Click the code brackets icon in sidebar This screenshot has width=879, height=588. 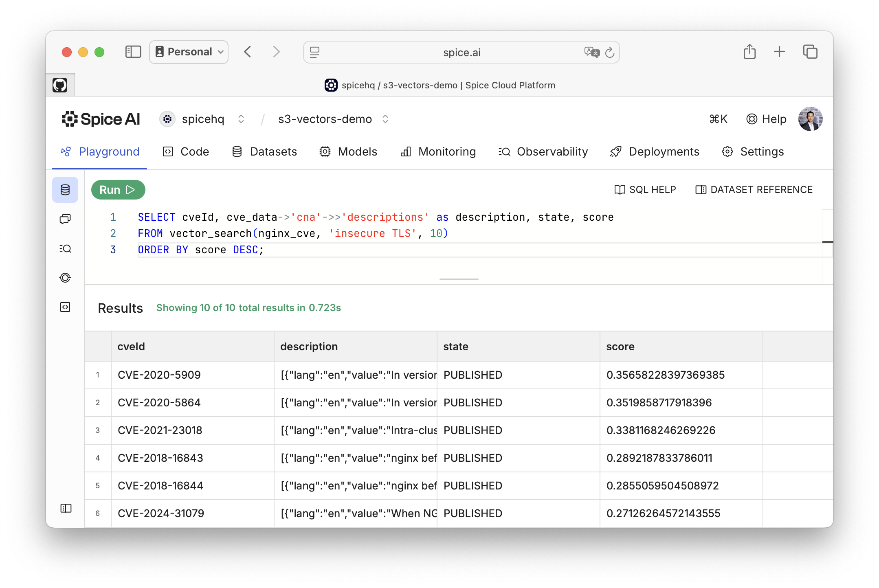65,307
